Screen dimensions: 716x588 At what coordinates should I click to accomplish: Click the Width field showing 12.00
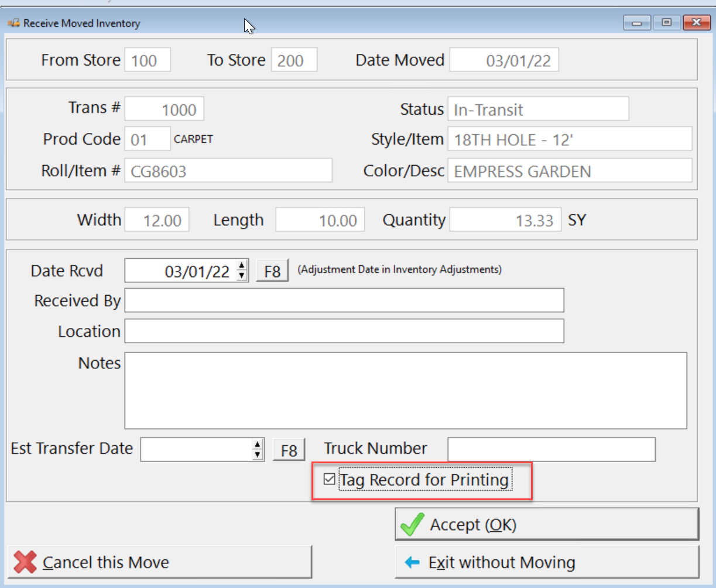pos(157,220)
